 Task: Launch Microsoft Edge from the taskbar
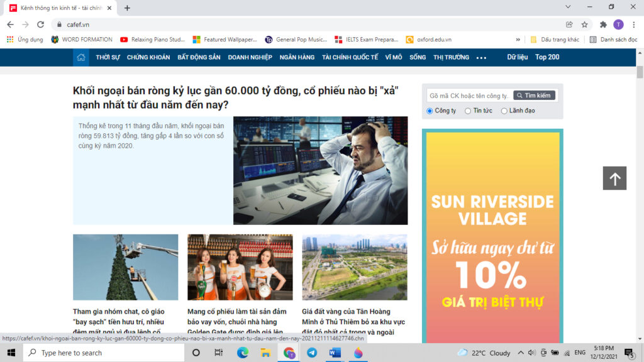242,353
